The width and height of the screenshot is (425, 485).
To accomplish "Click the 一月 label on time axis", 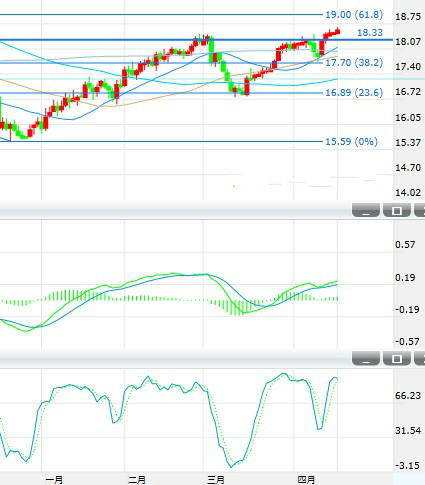I will (54, 480).
